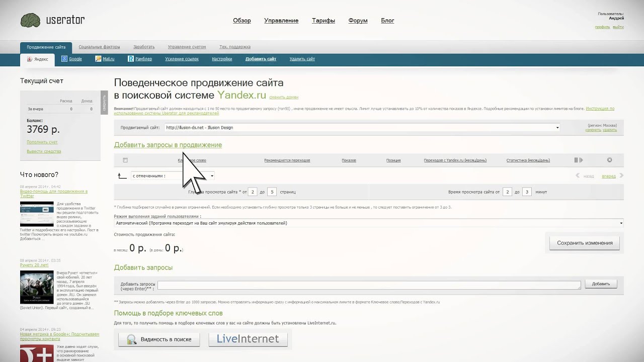Sort by 'Позиция' column

tap(393, 160)
